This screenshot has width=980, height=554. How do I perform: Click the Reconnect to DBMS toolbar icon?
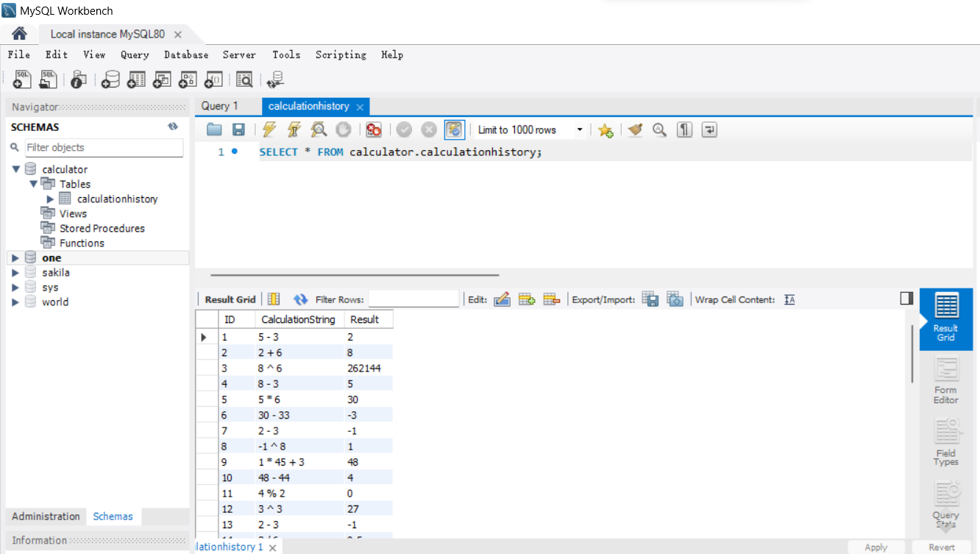click(x=276, y=79)
